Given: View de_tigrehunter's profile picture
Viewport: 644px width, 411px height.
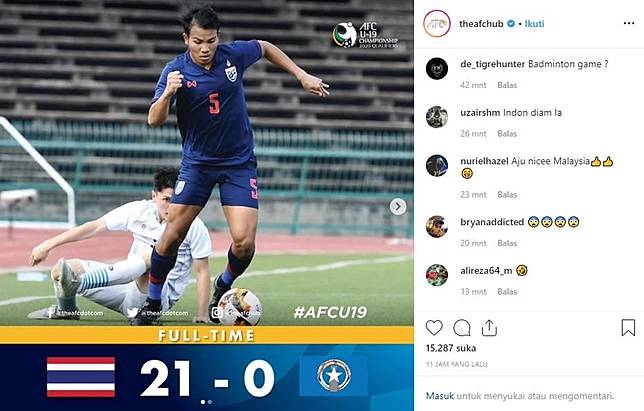Looking at the screenshot, I should click(437, 69).
